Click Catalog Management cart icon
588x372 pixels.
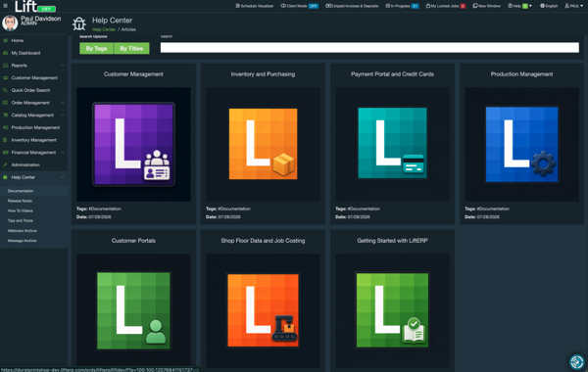pyautogui.click(x=5, y=115)
